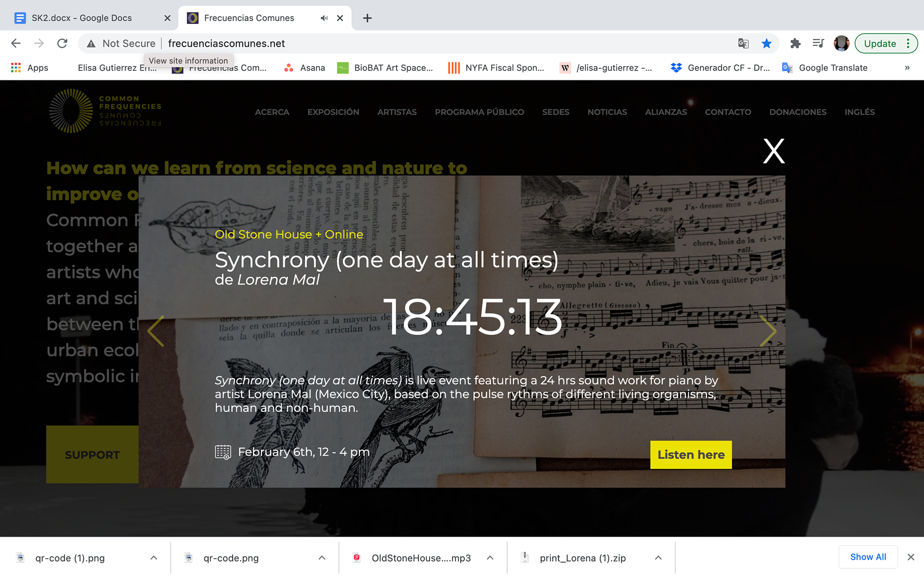Mute the Frecuencias Comunes tab audio
Screen dimensions: 924x578
(324, 18)
